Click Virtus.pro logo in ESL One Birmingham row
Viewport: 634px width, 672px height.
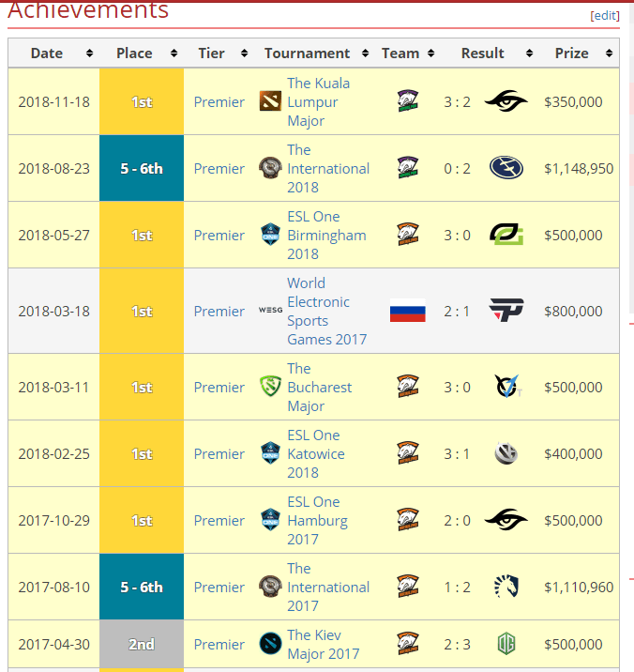pos(407,235)
